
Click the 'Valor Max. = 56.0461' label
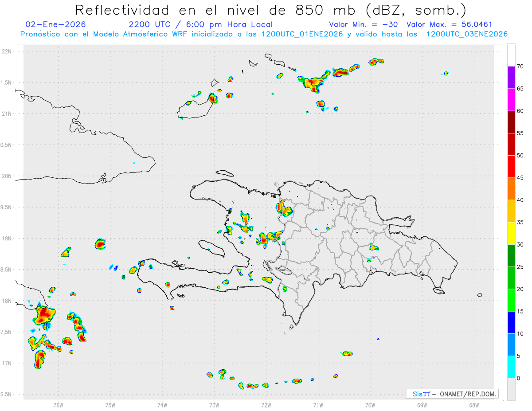[x=449, y=24]
